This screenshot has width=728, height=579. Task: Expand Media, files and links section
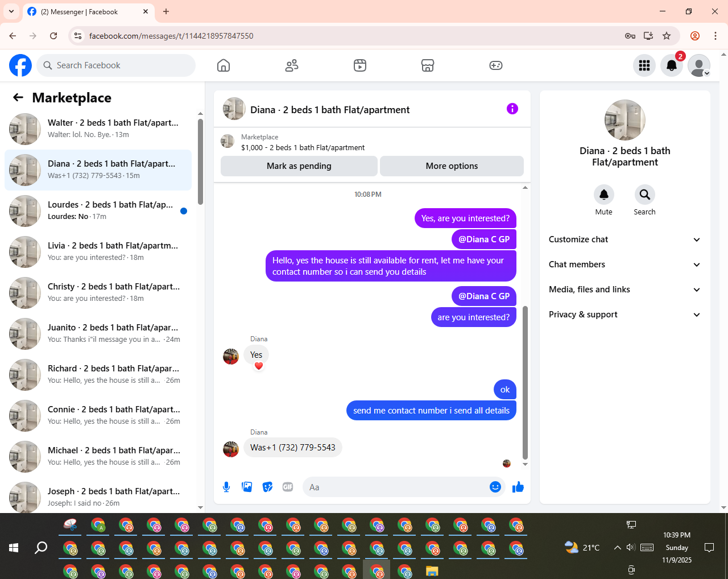coord(624,289)
